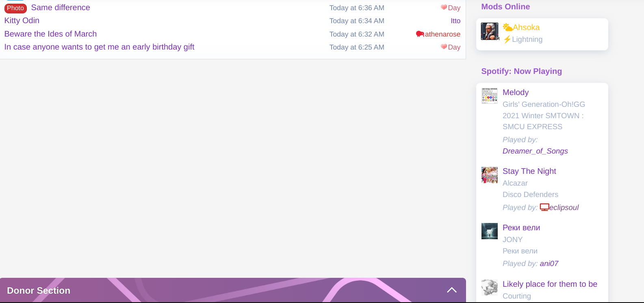Open the early birthday gift thread

(x=99, y=47)
